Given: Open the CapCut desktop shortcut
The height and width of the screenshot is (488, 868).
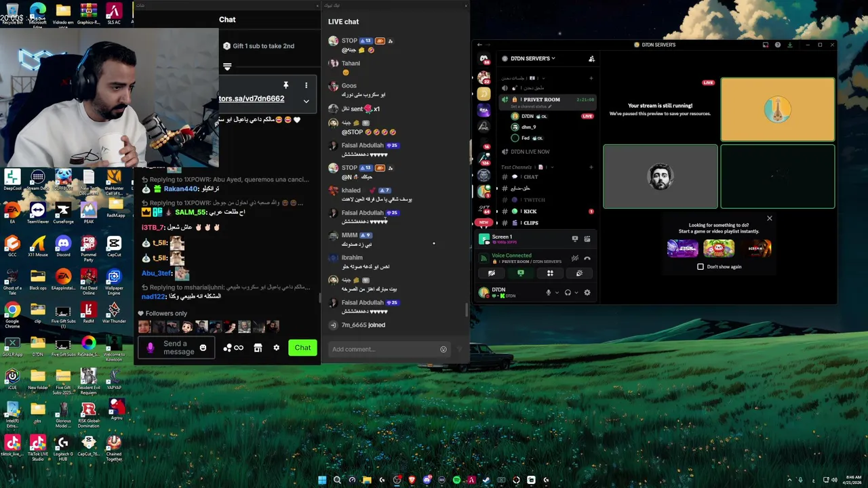Looking at the screenshot, I should pos(114,245).
